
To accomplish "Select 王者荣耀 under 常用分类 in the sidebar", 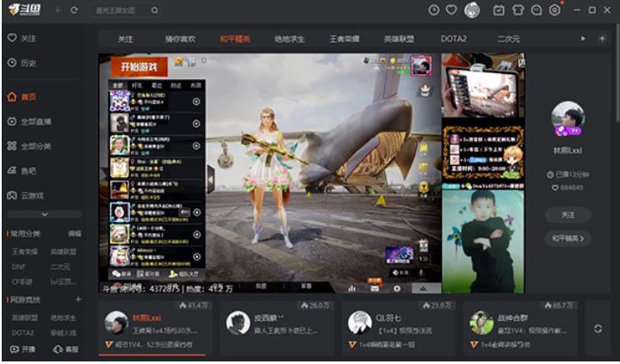I will point(24,252).
